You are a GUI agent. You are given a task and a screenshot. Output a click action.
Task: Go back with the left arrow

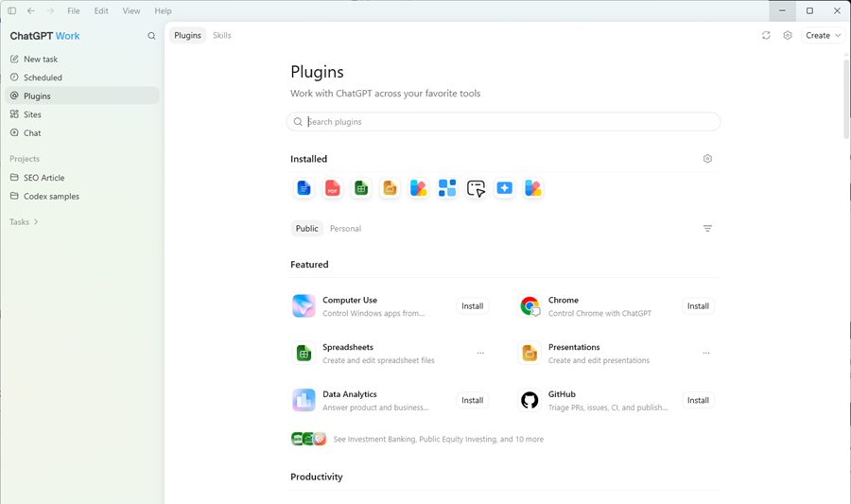coord(31,10)
